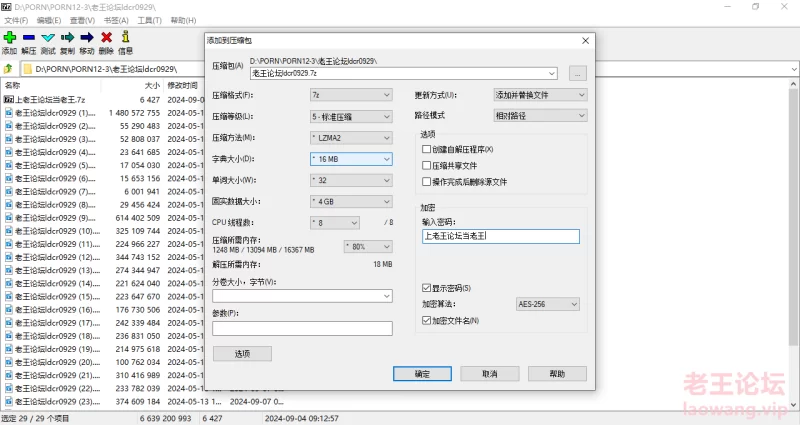
Task: Open the Help (帮助) menu
Action: click(x=183, y=20)
